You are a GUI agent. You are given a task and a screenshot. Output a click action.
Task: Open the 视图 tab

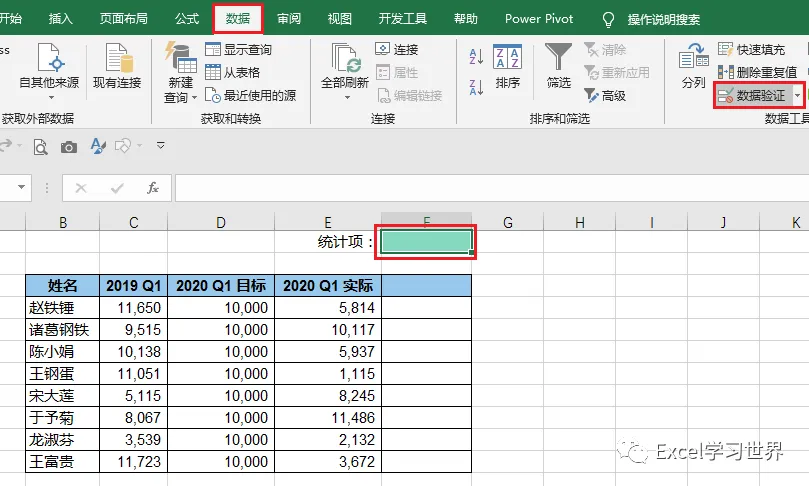339,19
